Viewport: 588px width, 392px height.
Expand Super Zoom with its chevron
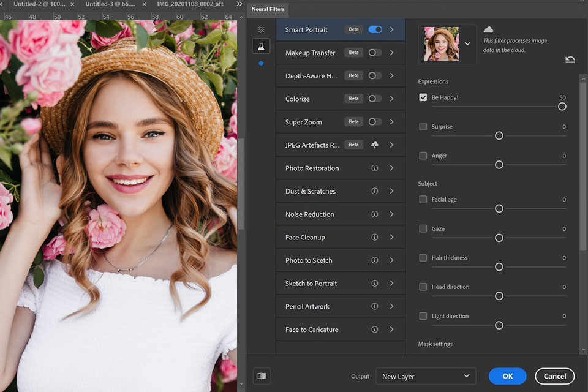[x=391, y=122]
